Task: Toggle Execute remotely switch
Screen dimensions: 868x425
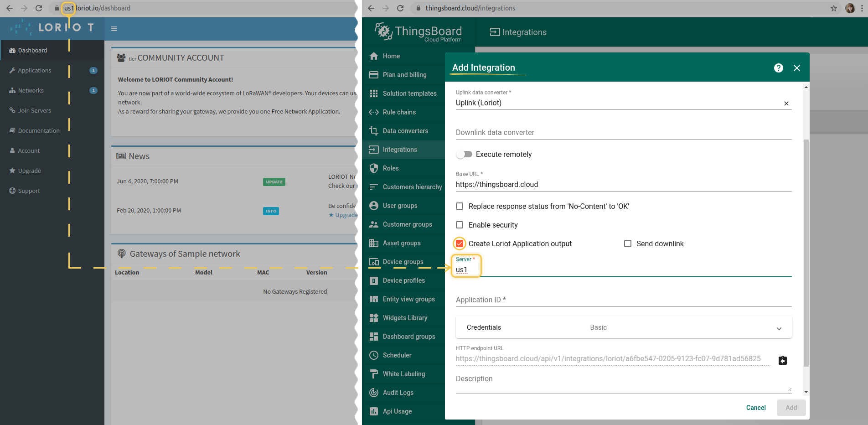Action: (x=464, y=155)
